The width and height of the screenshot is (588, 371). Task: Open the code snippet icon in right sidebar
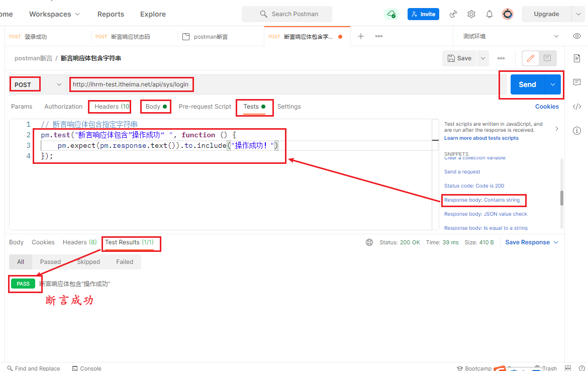(577, 107)
